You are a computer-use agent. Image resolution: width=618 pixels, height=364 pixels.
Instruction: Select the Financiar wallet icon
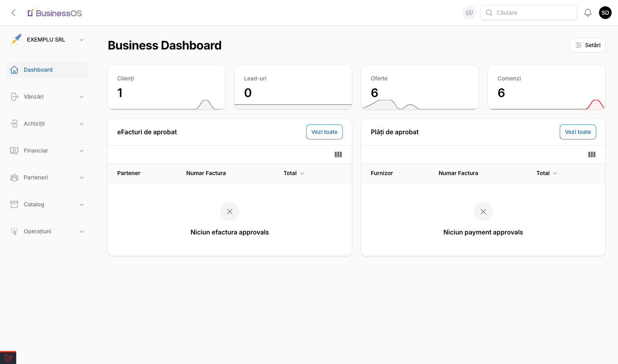pos(14,150)
